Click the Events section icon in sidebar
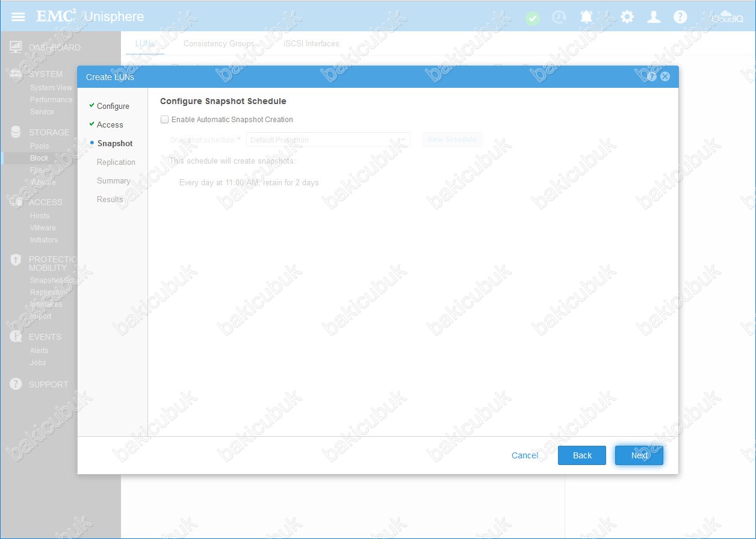Screen dimensions: 756x539 (x=16, y=337)
